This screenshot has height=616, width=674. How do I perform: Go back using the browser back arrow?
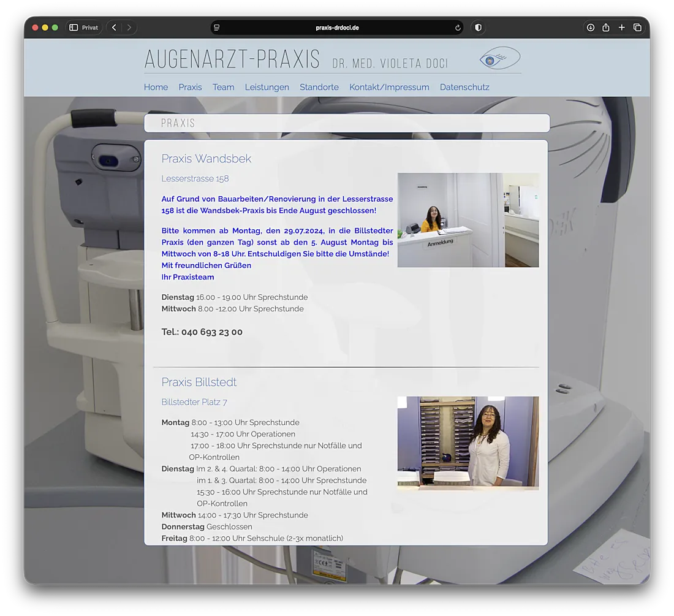pos(114,28)
